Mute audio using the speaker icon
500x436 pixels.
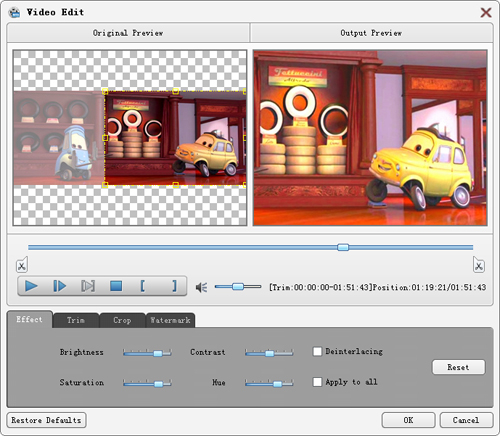(201, 287)
